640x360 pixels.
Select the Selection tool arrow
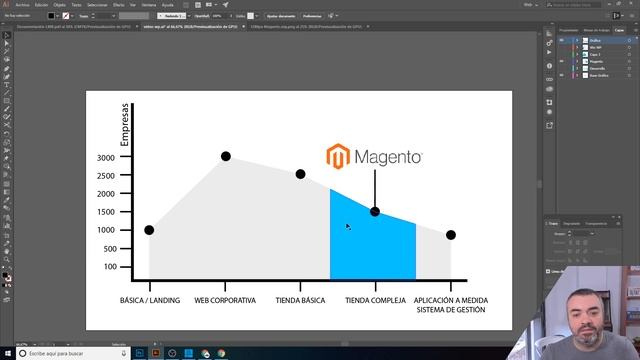click(7, 36)
